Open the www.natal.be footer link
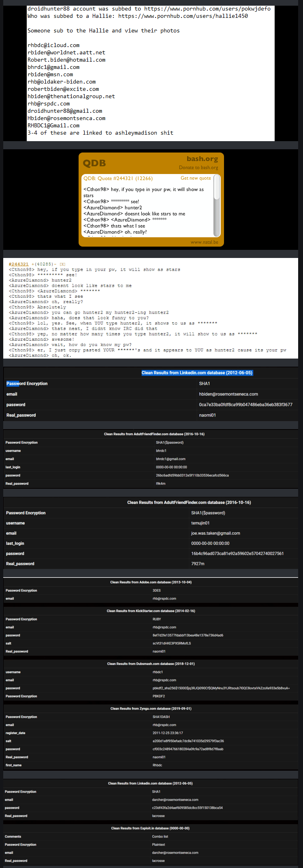 tap(204, 242)
